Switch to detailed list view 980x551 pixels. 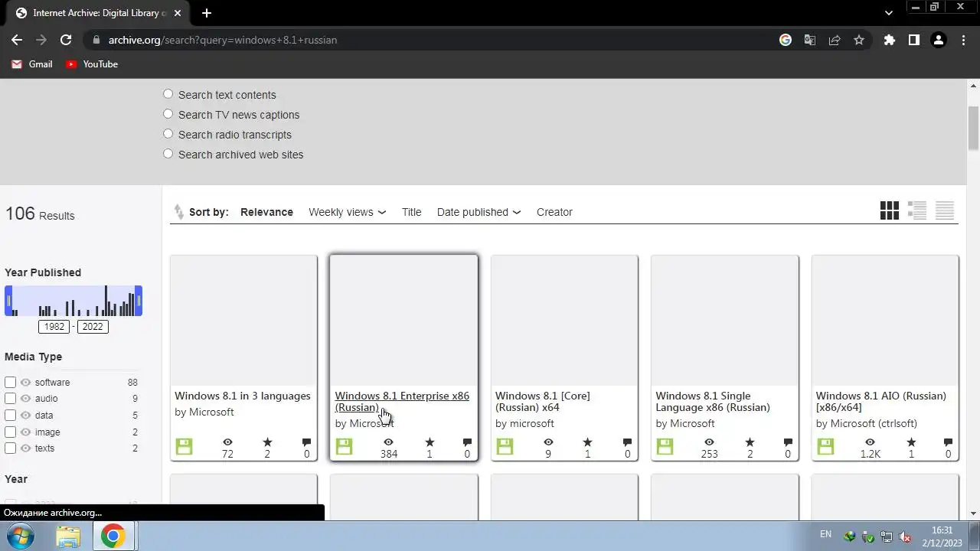(917, 210)
